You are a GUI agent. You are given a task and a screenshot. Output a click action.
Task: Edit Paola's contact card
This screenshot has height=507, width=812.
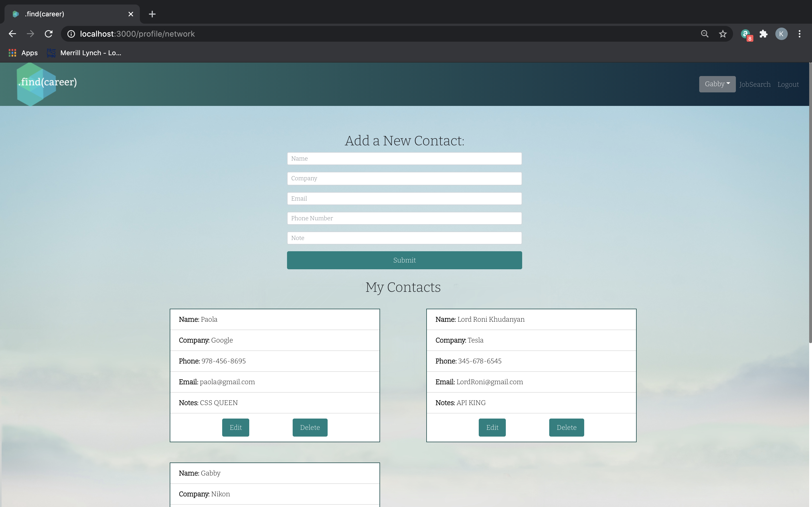click(235, 428)
